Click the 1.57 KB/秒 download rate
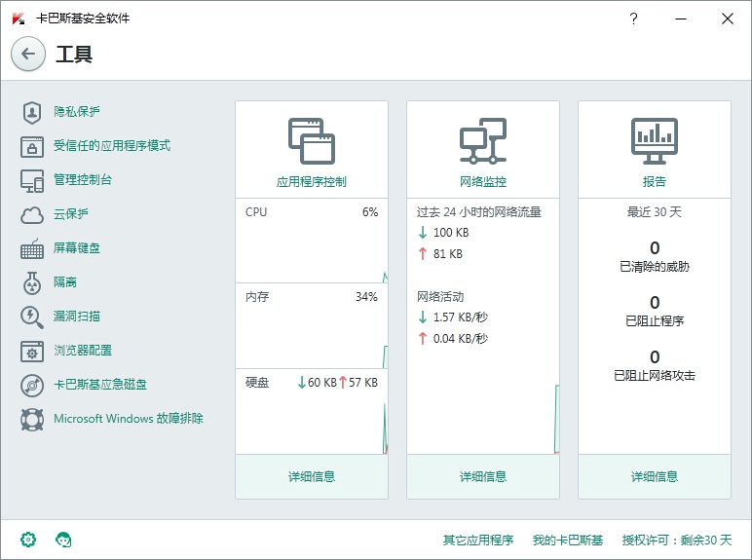Viewport: 752px width, 560px height. pos(461,317)
